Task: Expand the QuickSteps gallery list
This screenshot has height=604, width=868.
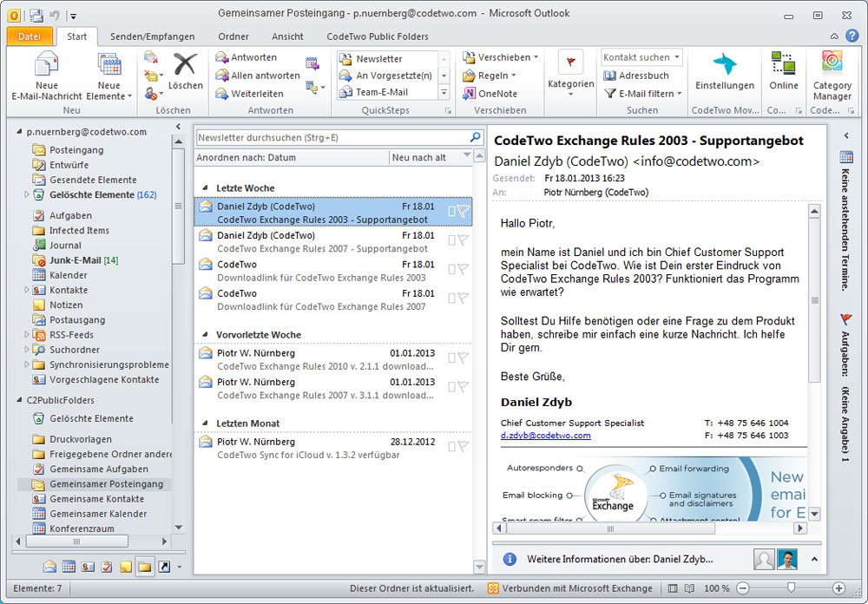Action: click(x=444, y=93)
